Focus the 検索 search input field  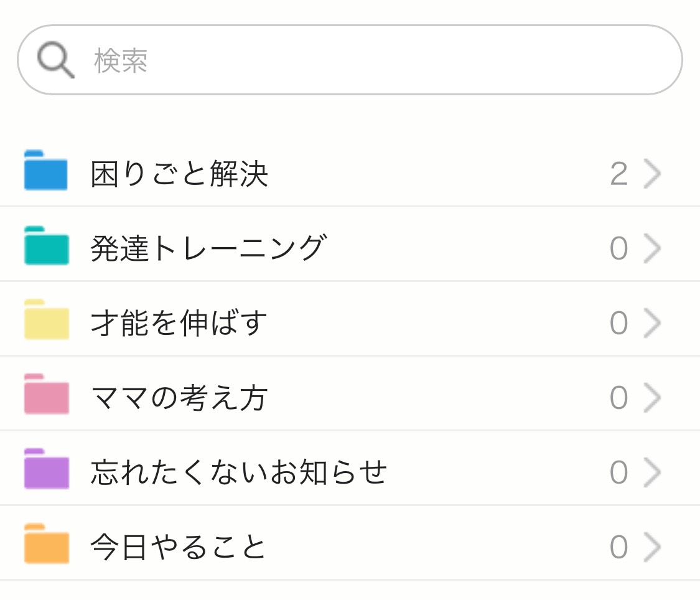[x=373, y=61]
